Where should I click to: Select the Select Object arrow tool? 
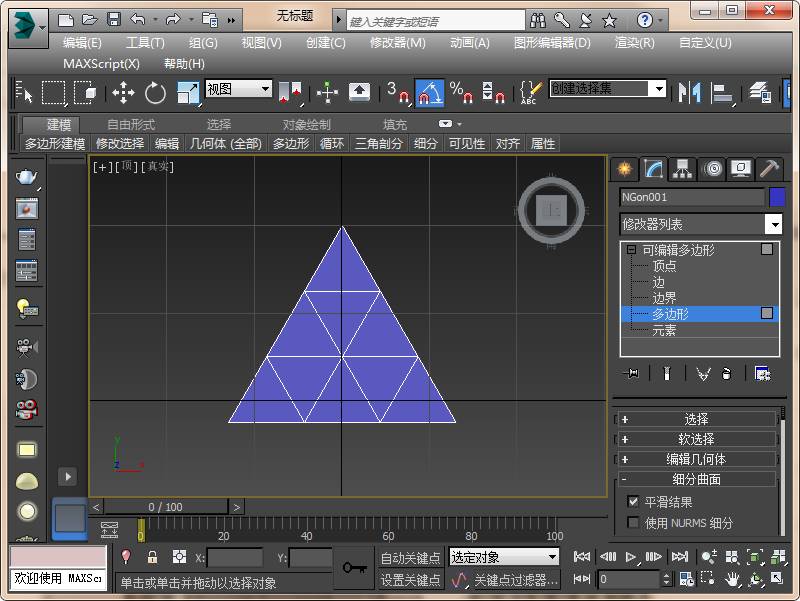24,92
